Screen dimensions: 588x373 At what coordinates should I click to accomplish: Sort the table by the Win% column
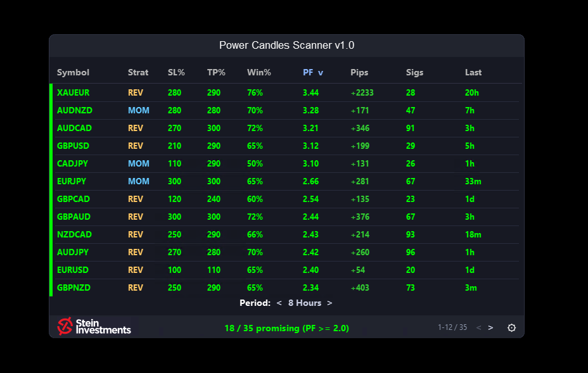tap(259, 72)
